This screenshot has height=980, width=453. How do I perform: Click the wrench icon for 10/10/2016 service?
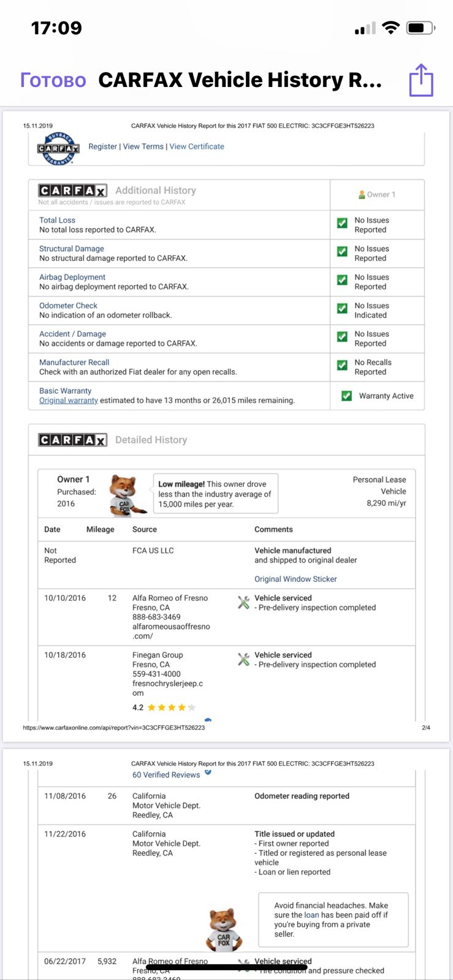pos(243,603)
